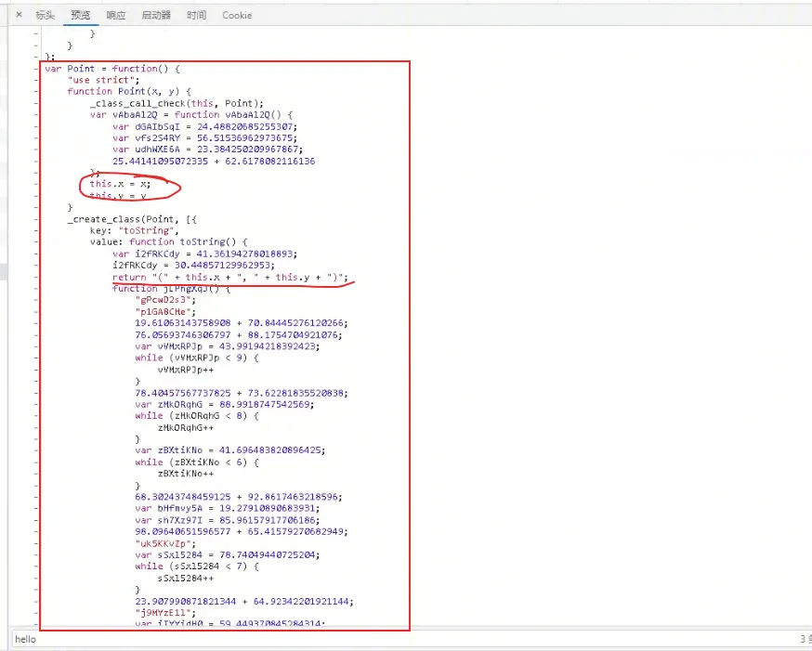
Task: Switch to the 标头 tab
Action: [46, 16]
